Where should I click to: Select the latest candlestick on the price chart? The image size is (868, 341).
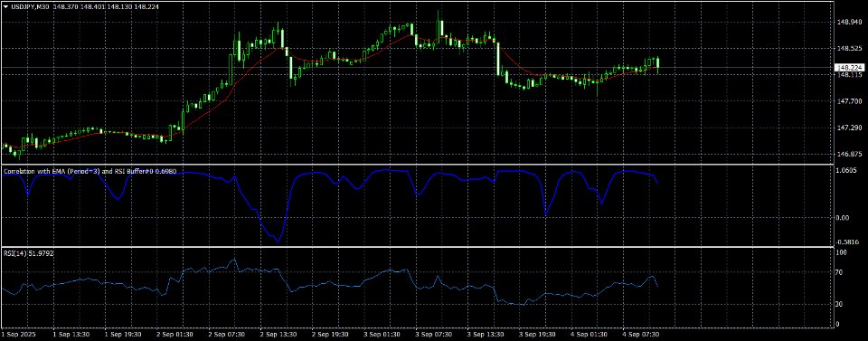coord(657,65)
